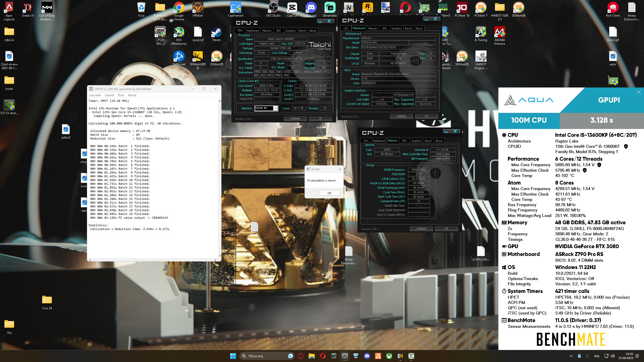Launch OBS Studio desktop shortcut
The height and width of the screenshot is (362, 644).
pos(273,10)
